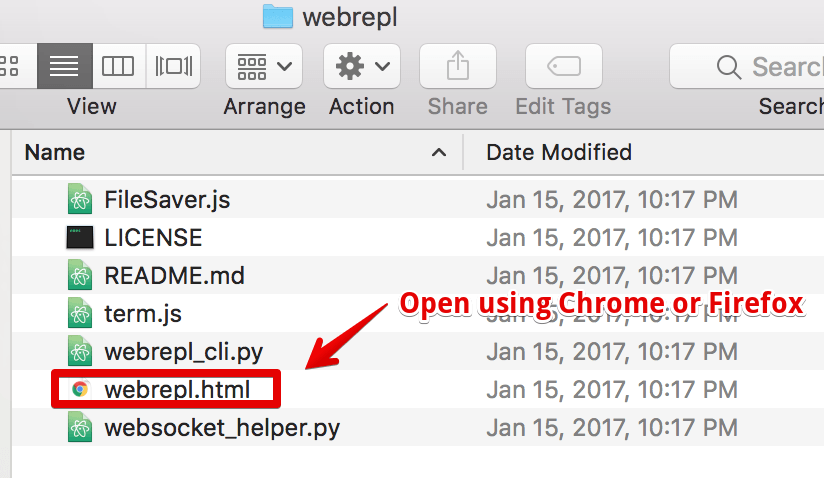Image resolution: width=824 pixels, height=478 pixels.
Task: Select the LICENSE file icon
Action: coord(80,237)
